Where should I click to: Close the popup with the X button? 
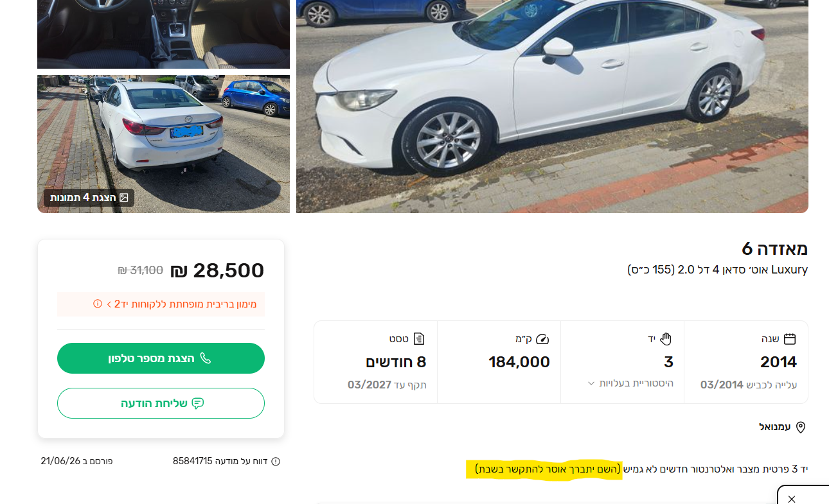pos(792,499)
